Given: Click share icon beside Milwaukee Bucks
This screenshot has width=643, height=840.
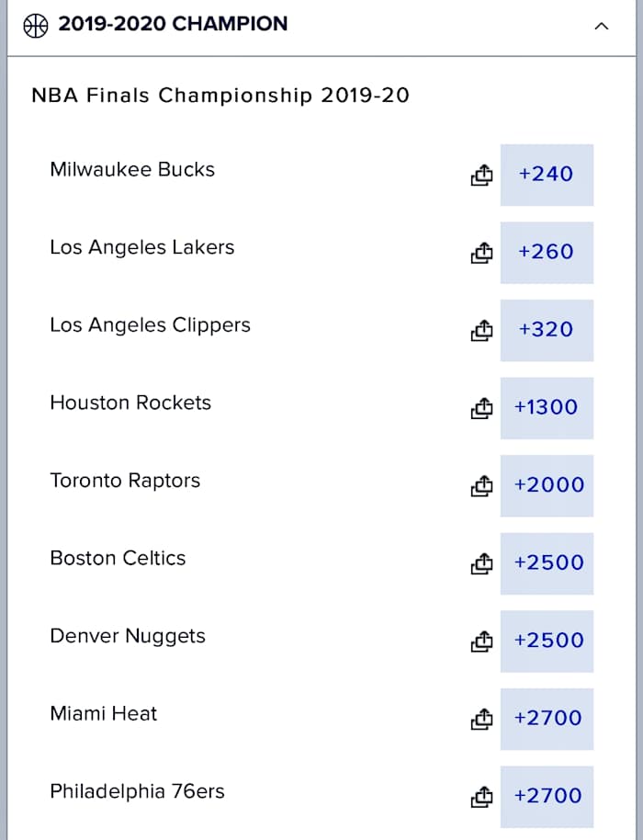Looking at the screenshot, I should (482, 175).
